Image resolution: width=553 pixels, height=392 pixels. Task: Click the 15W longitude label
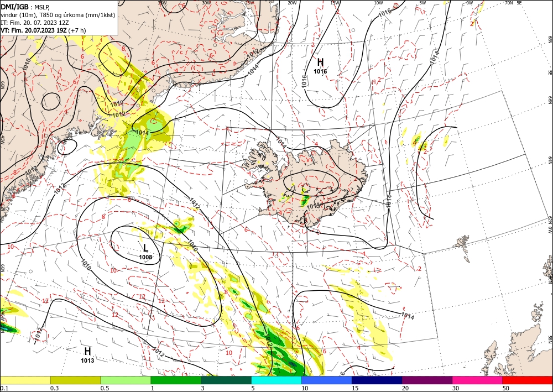pyautogui.click(x=335, y=3)
